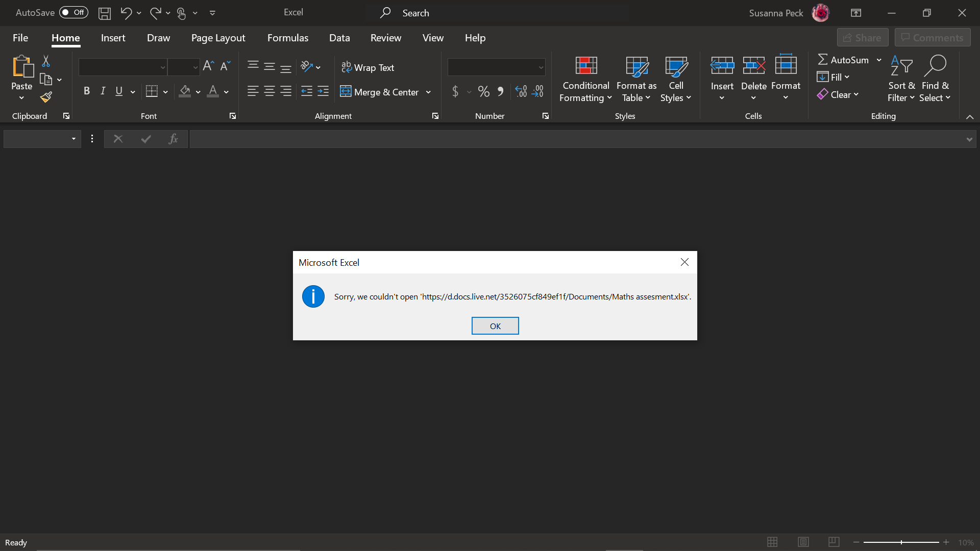
Task: Click the Page Break Preview status icon
Action: [x=834, y=542]
